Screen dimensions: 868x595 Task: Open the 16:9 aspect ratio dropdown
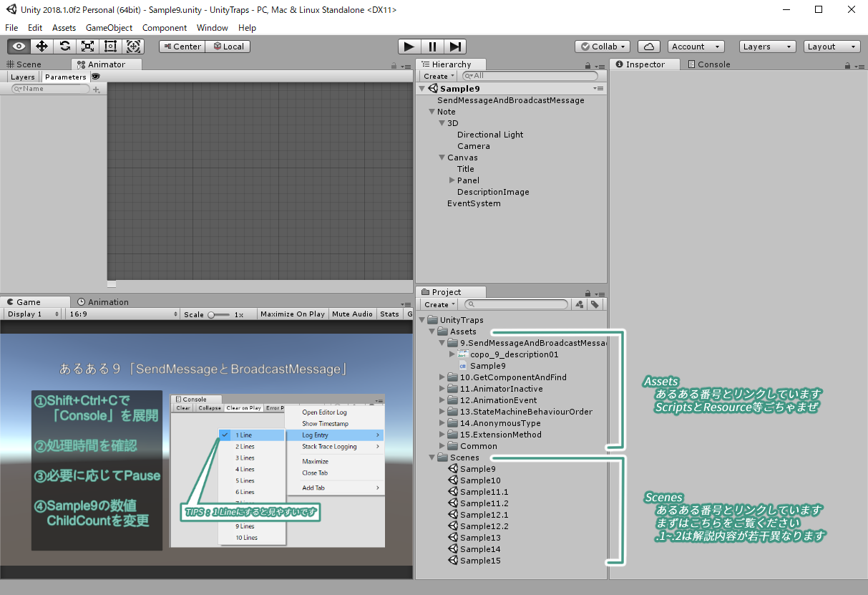pos(123,314)
